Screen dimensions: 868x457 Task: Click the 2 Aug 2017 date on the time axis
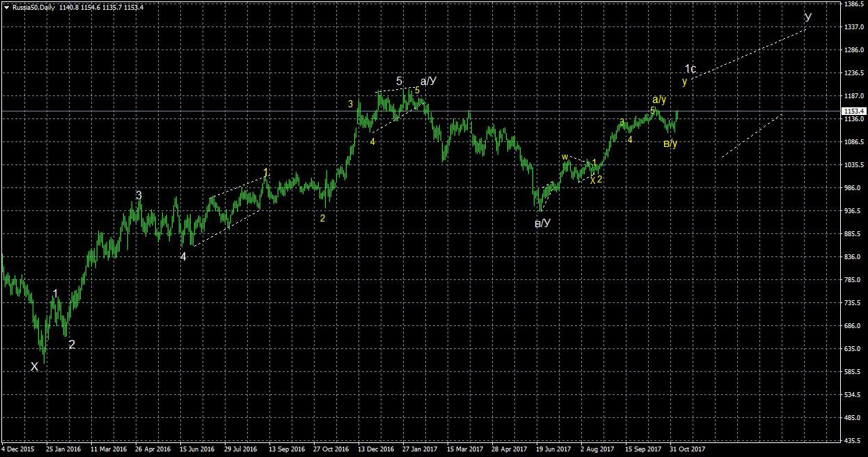(597, 450)
